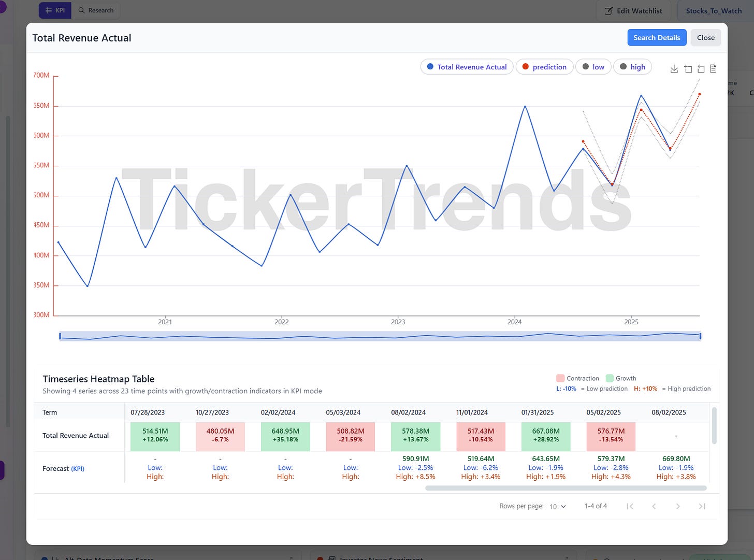Click the KPI link beside Forecast
Screen dimensions: 754x560
pos(78,469)
